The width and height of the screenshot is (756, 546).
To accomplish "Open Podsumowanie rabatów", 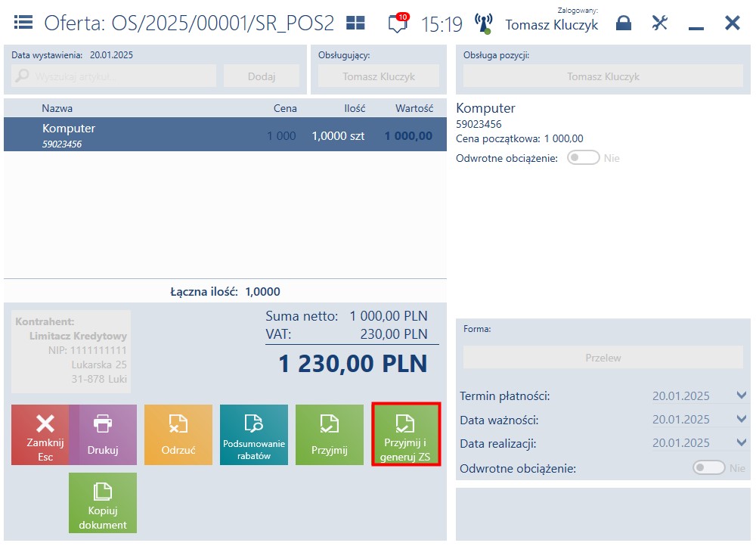I will tap(254, 435).
